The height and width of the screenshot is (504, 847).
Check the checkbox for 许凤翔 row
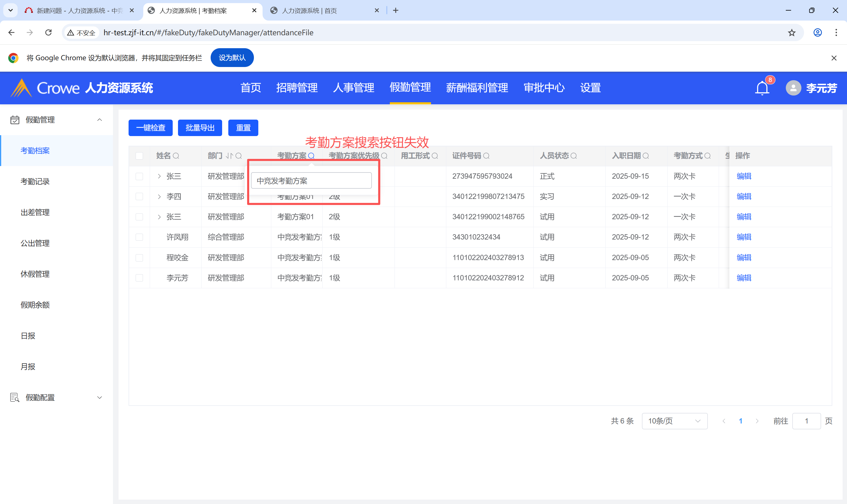(139, 237)
